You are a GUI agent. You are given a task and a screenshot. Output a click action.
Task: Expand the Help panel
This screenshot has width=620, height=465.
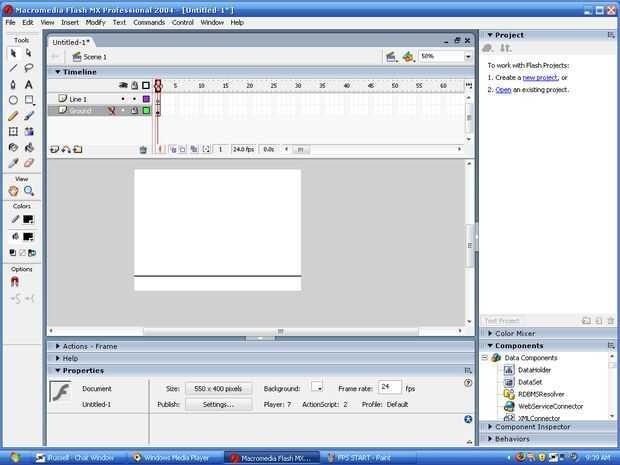click(58, 358)
